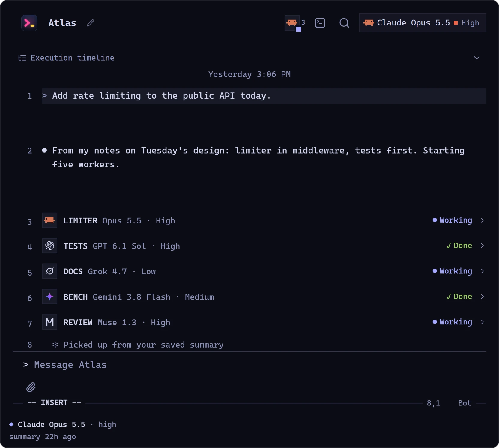
Task: Click the Muse 1.3 model label
Action: click(x=117, y=323)
